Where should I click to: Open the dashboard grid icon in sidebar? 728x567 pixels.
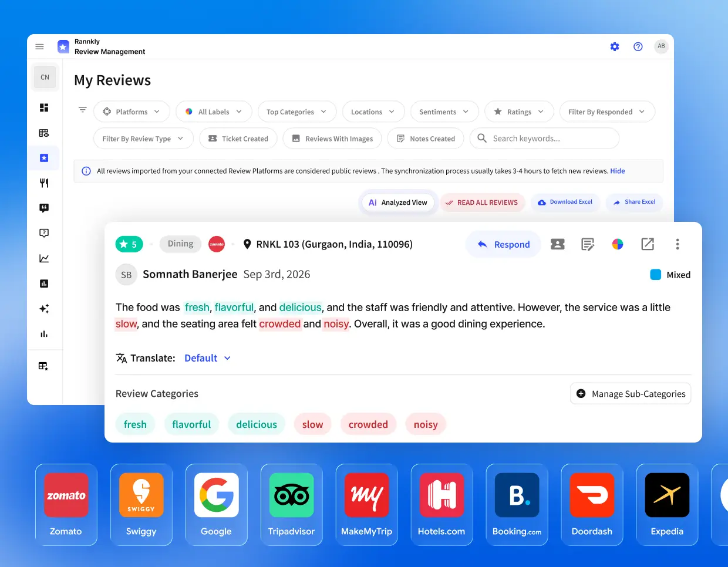[x=44, y=107]
